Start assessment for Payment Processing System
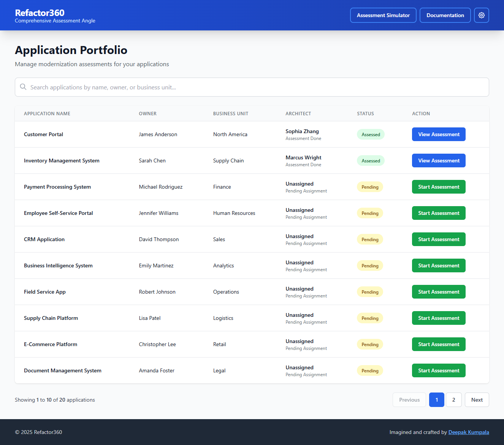Screen dimensions: 504x445 [438, 187]
